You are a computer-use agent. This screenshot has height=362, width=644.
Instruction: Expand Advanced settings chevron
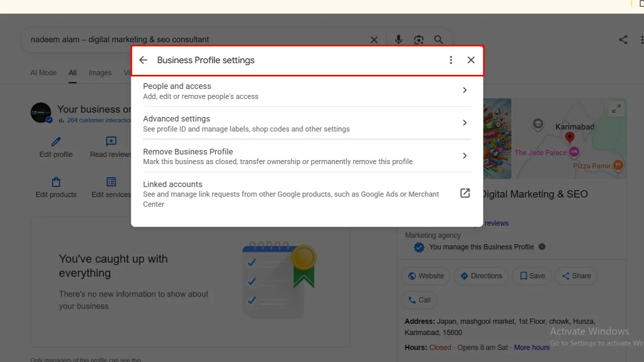(x=464, y=123)
